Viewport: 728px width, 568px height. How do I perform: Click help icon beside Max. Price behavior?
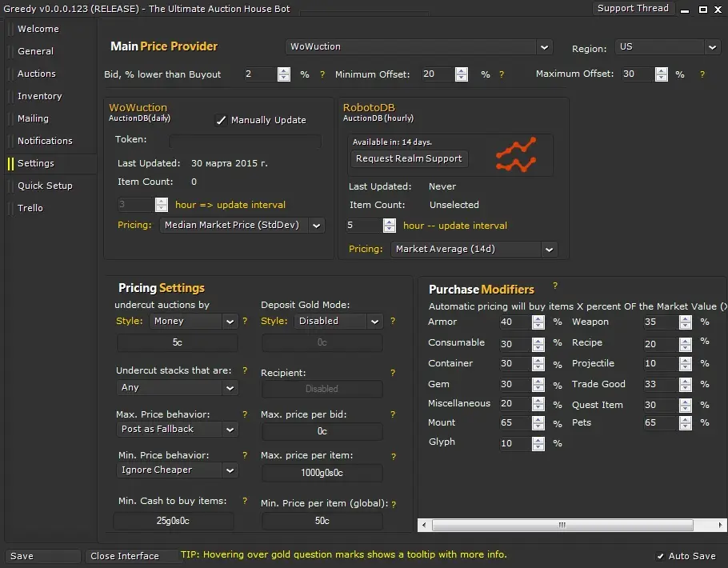click(x=245, y=414)
